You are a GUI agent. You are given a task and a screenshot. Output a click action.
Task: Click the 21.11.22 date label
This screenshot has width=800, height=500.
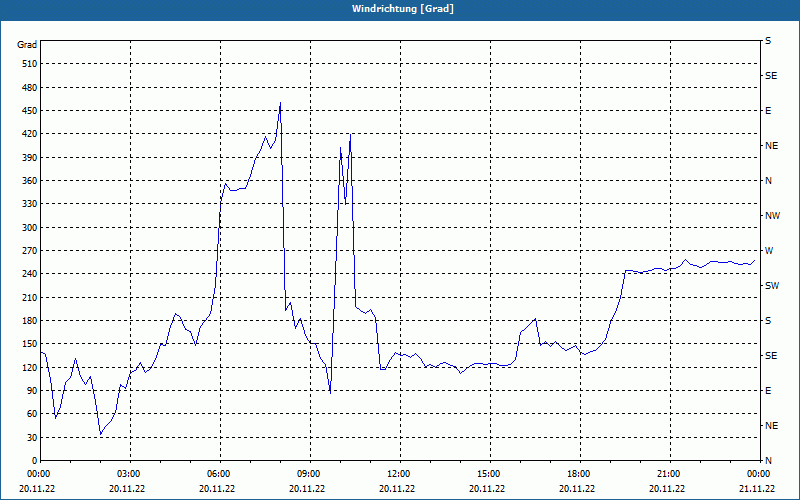click(757, 489)
